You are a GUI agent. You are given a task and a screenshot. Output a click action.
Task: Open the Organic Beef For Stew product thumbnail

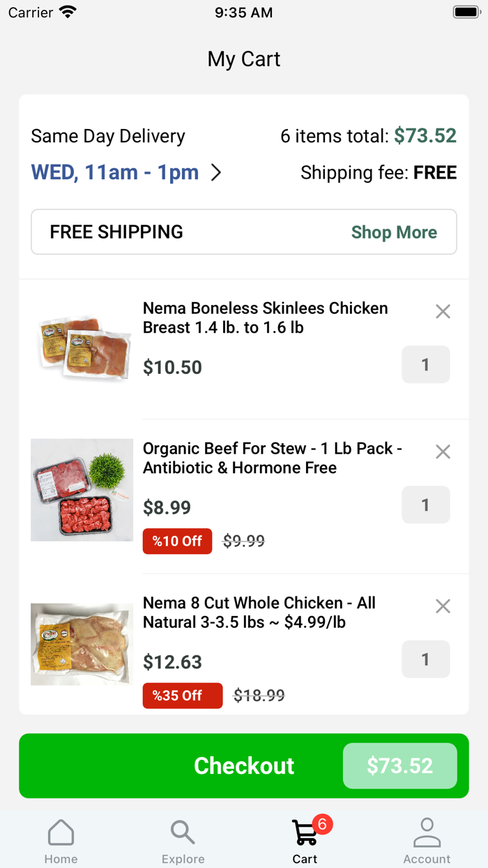[x=82, y=489]
